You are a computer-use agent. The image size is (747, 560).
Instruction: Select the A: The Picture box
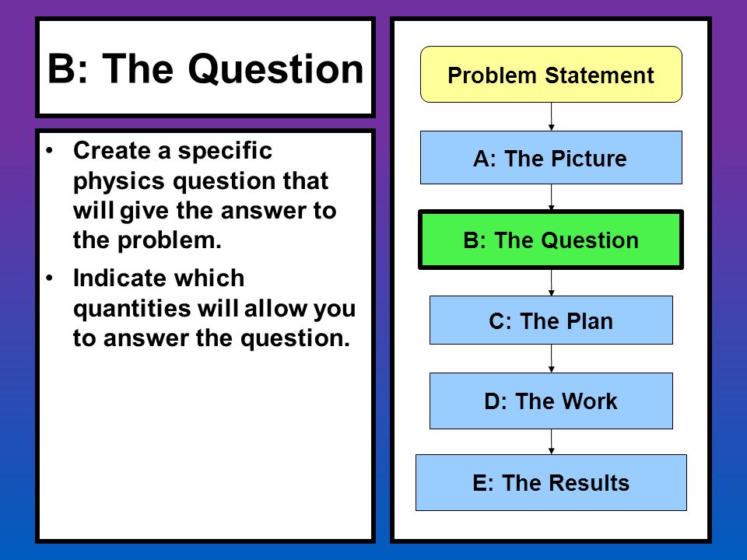551,158
